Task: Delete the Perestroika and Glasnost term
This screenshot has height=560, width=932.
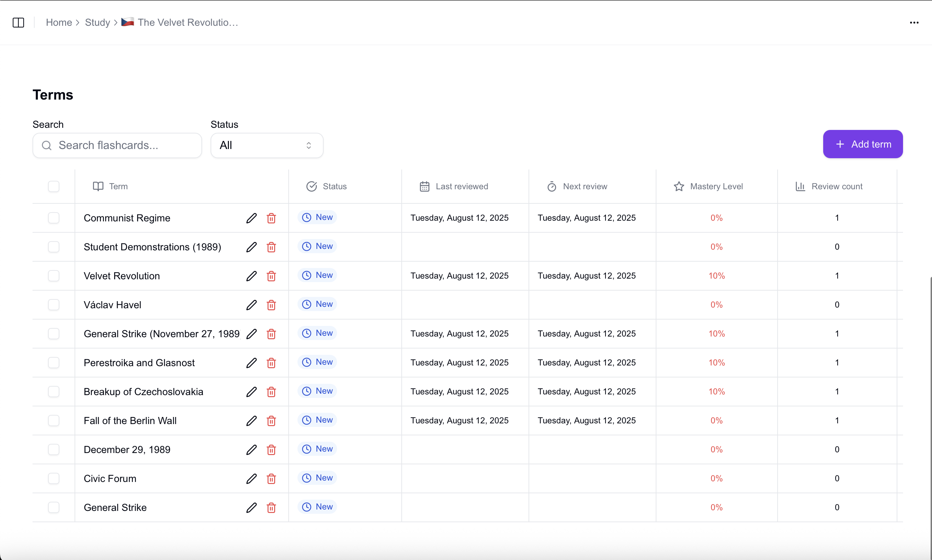Action: click(271, 363)
